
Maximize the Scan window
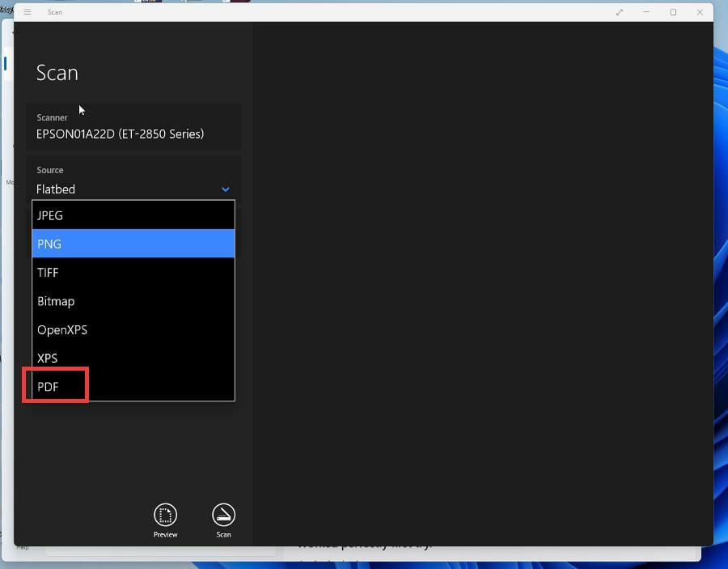click(673, 12)
